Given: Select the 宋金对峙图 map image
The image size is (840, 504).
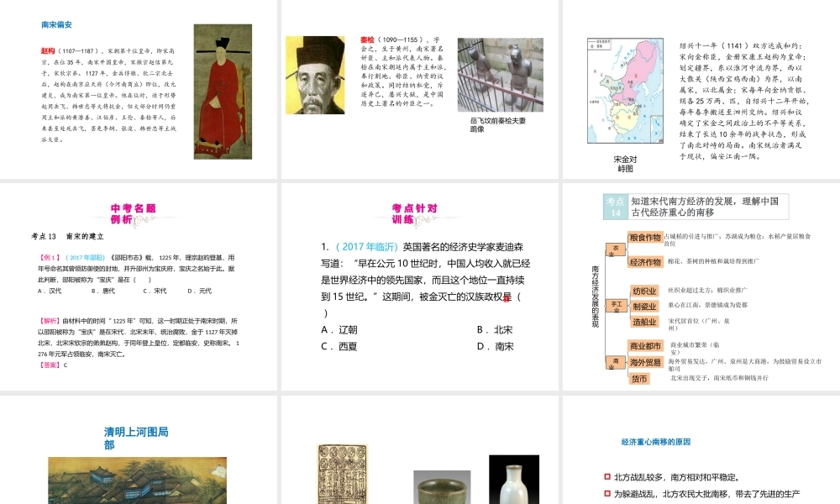Looking at the screenshot, I should point(625,91).
